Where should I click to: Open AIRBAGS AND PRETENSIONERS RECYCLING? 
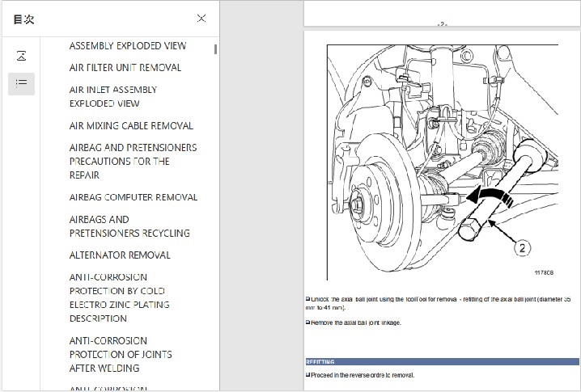point(129,226)
